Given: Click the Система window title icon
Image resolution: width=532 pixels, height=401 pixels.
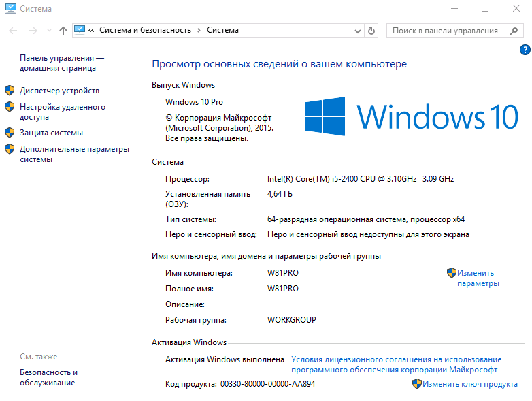Looking at the screenshot, I should coord(10,8).
